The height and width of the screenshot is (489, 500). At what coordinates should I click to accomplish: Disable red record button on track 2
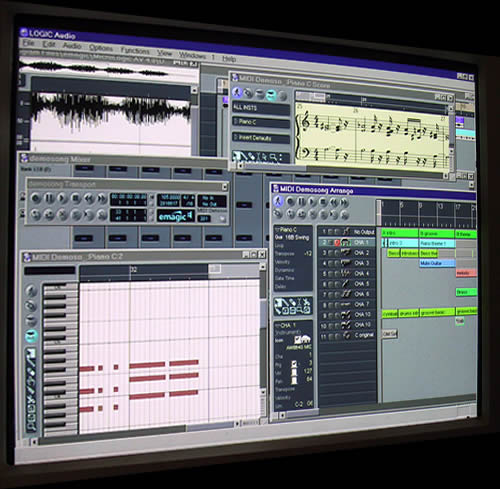point(337,243)
